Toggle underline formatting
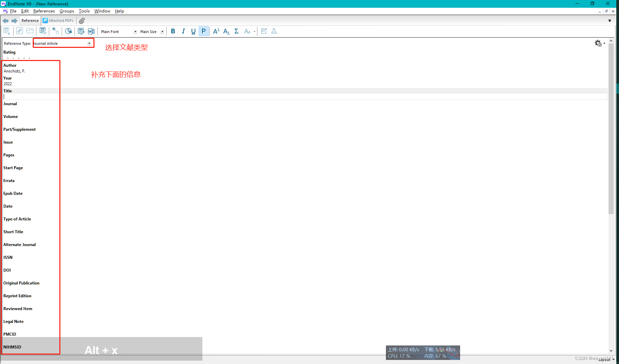 coord(193,31)
